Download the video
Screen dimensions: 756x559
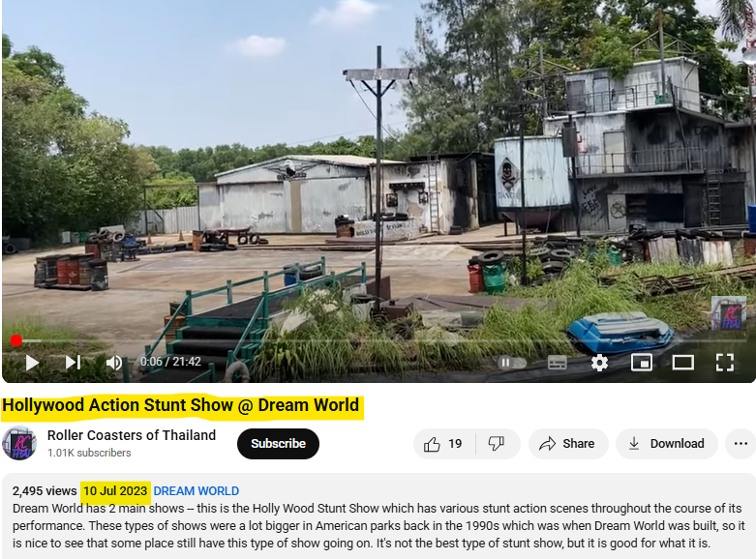pyautogui.click(x=667, y=443)
